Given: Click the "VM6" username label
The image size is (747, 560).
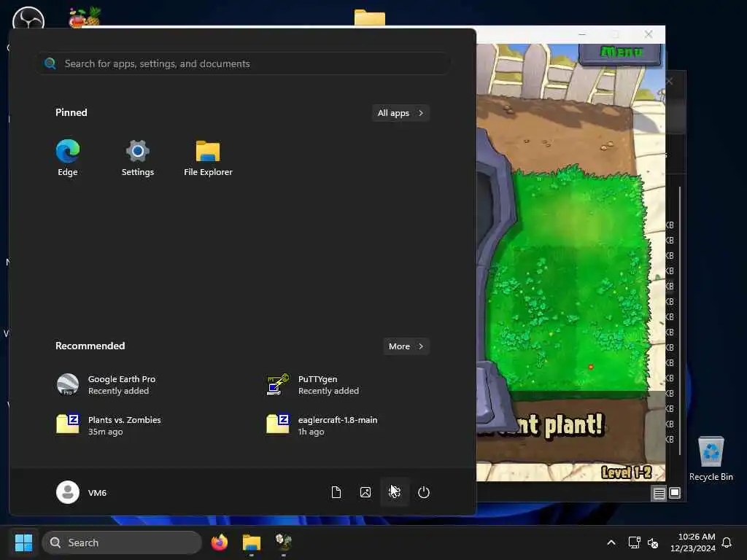Looking at the screenshot, I should tap(97, 493).
